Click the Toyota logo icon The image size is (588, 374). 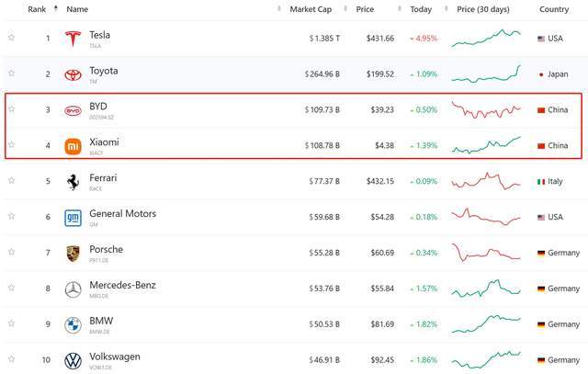coord(73,74)
